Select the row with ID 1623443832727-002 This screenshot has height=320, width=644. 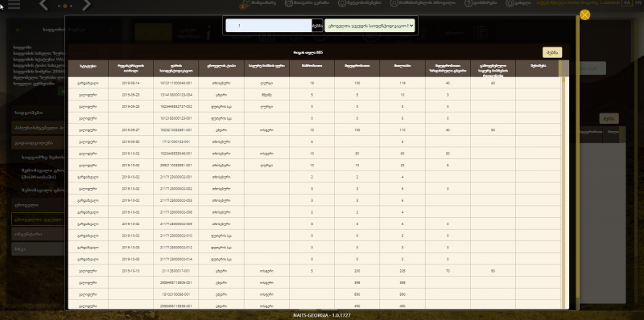click(x=314, y=106)
